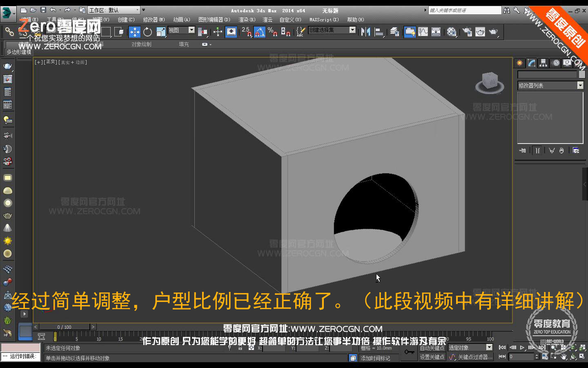Image resolution: width=588 pixels, height=368 pixels.
Task: Open the Render Setup teapot icon
Action: [x=467, y=31]
